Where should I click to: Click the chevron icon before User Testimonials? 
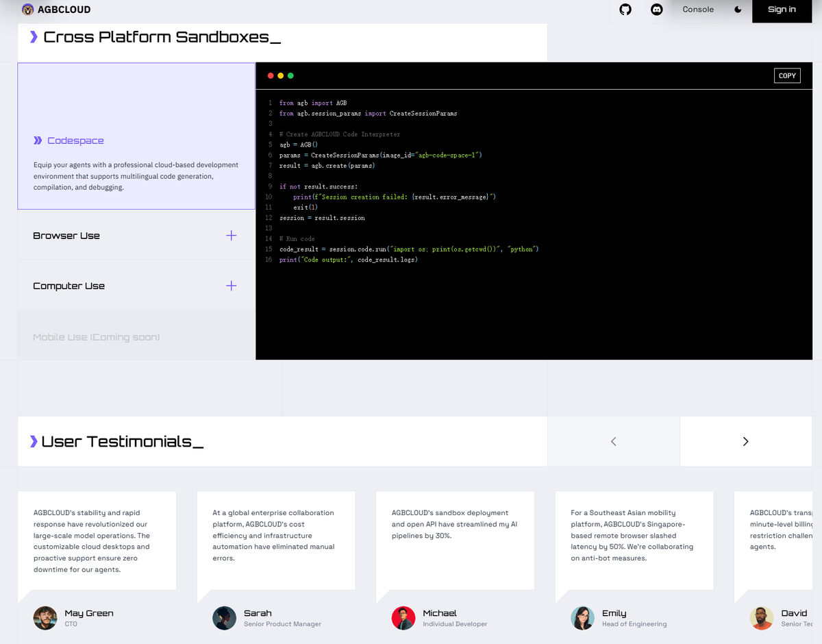tap(34, 441)
